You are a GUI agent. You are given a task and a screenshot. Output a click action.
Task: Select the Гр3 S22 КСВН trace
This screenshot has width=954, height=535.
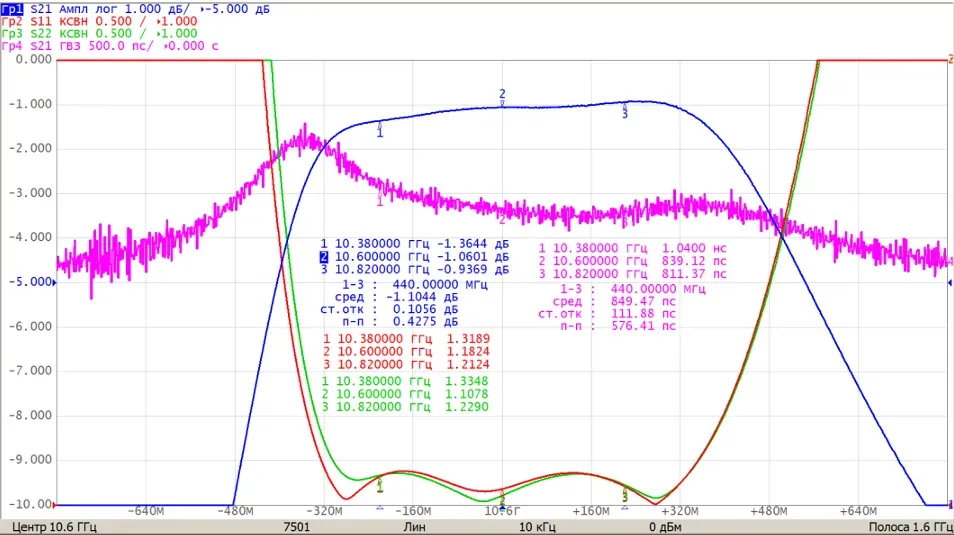point(99,33)
